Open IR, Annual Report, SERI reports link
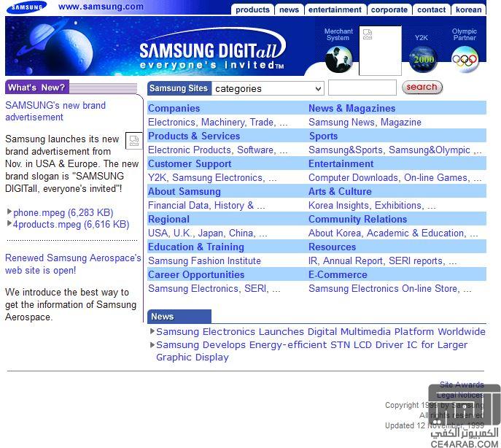Viewport: 501px width, 448px height. (382, 261)
